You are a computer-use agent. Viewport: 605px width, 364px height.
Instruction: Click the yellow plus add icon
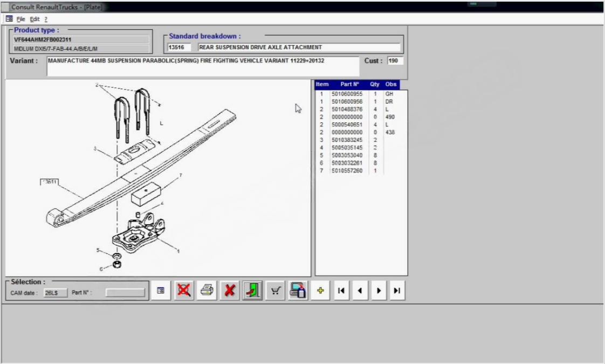click(x=320, y=291)
